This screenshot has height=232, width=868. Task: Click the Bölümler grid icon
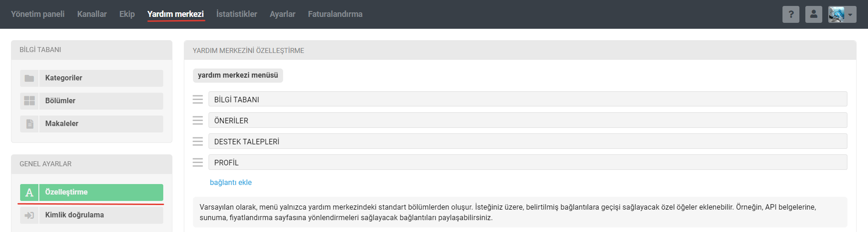pyautogui.click(x=29, y=101)
